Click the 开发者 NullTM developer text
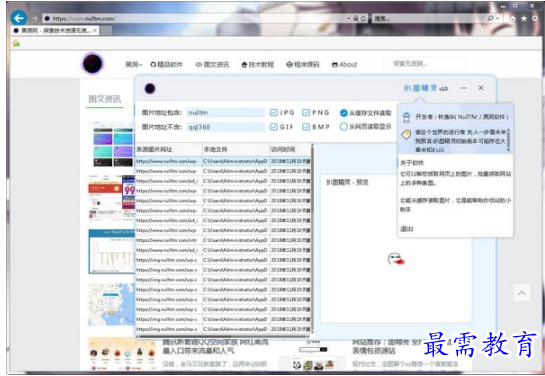Image resolution: width=545 pixels, height=376 pixels. click(x=462, y=117)
